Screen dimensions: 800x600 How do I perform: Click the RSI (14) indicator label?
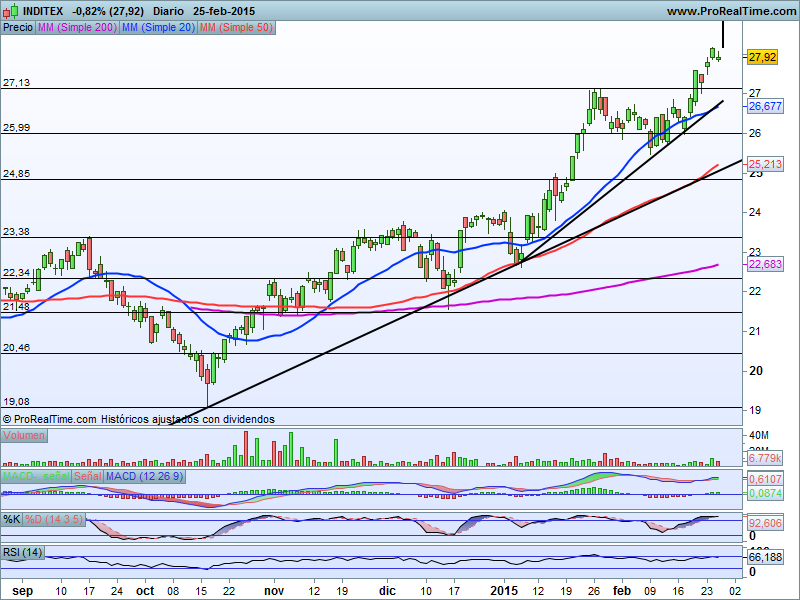[x=23, y=552]
